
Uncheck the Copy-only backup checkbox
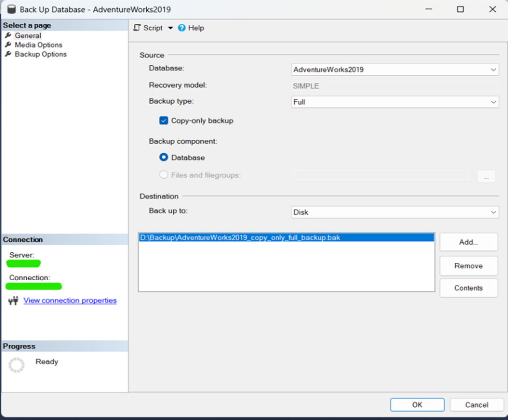click(163, 120)
